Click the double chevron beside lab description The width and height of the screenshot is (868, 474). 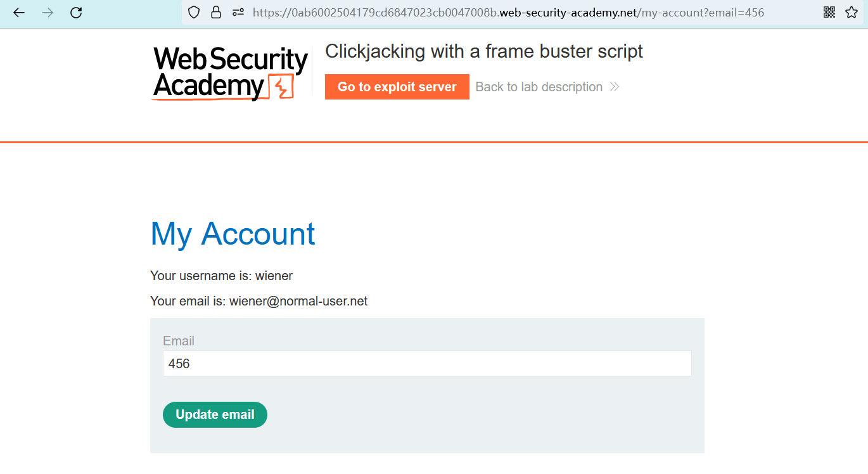[614, 87]
